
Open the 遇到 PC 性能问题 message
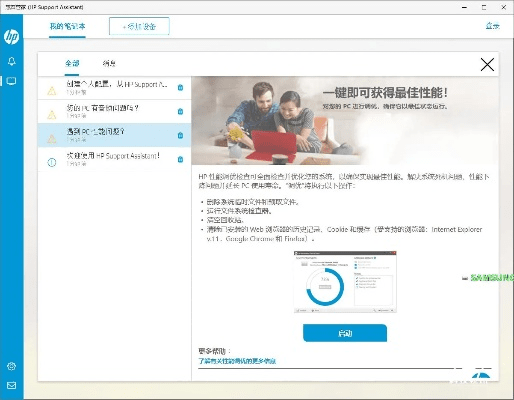[x=114, y=135]
